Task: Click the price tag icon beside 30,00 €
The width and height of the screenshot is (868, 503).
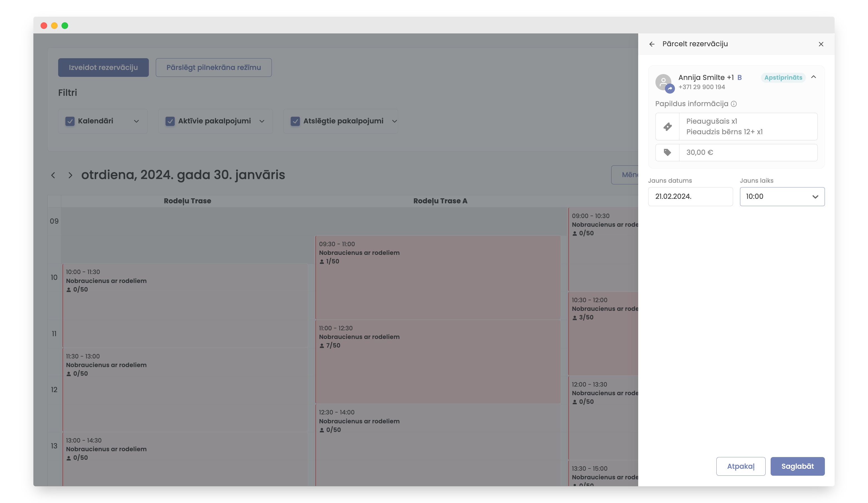Action: point(667,152)
